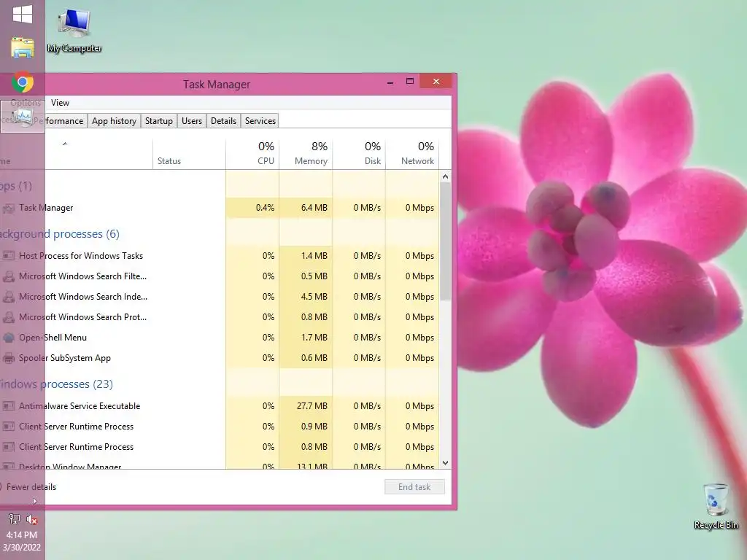The width and height of the screenshot is (747, 560).
Task: Minimize the Task Manager window
Action: 390,82
